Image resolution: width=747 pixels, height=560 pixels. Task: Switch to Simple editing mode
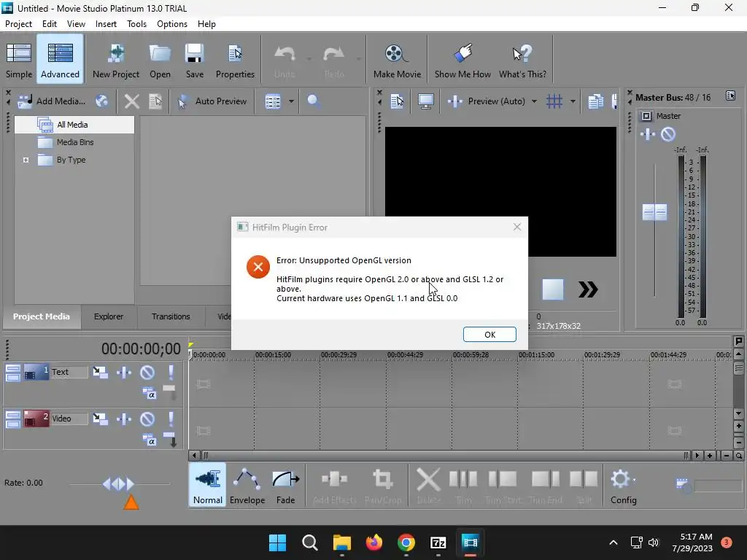click(x=19, y=60)
